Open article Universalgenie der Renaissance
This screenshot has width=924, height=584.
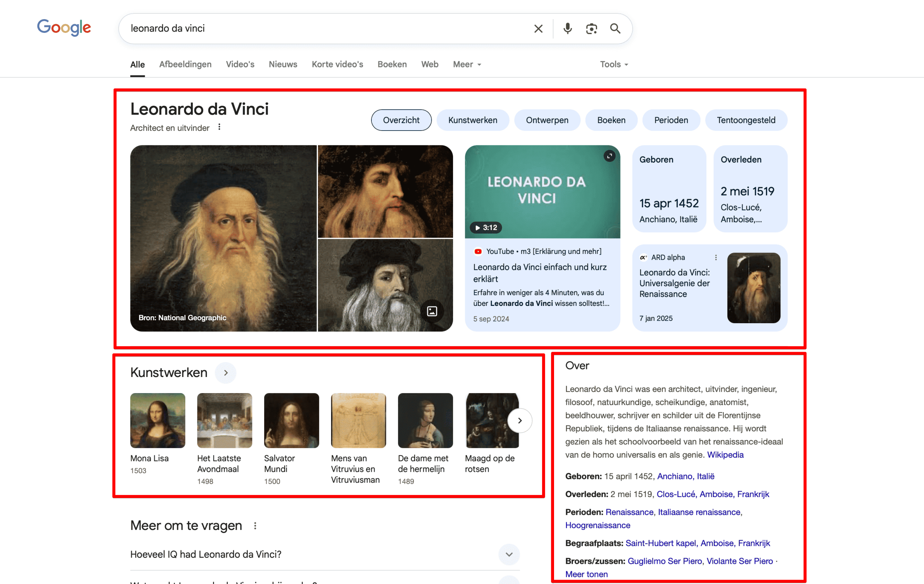pos(675,284)
